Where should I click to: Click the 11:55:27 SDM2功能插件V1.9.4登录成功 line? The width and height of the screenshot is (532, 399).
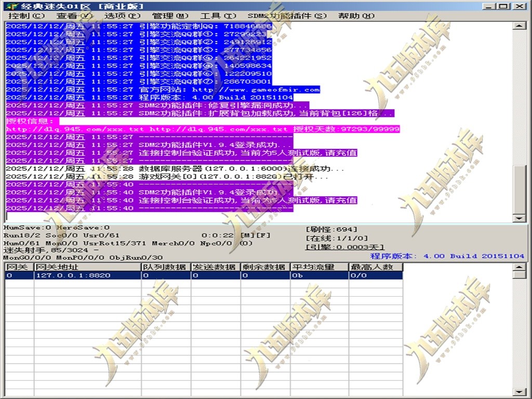click(149, 145)
